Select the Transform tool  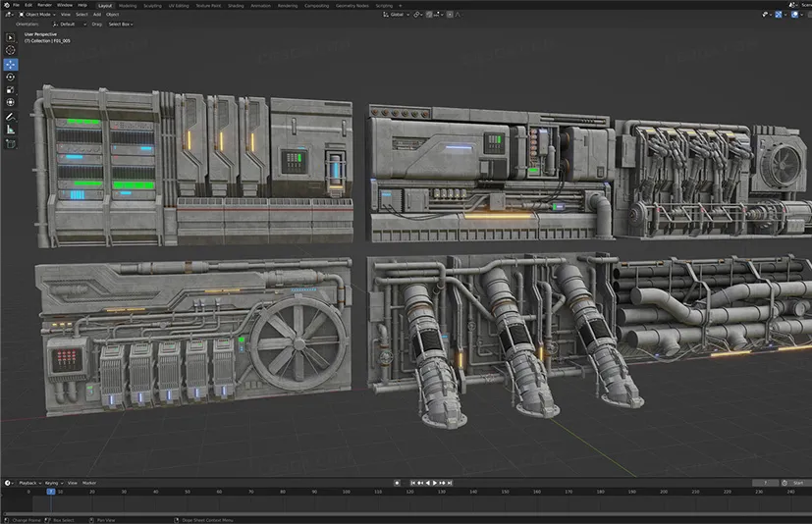[x=11, y=102]
